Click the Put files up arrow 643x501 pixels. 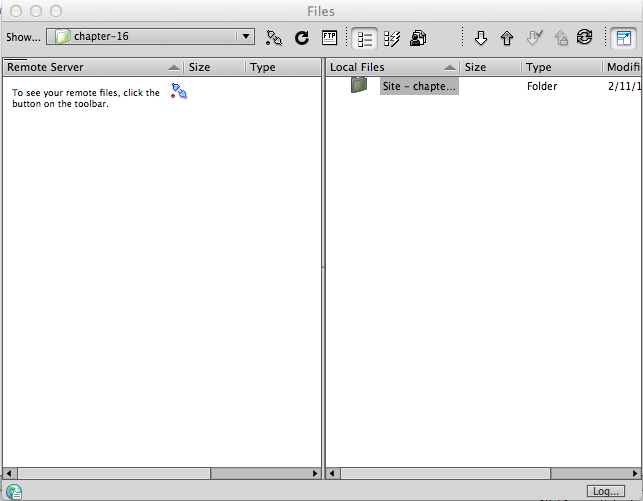point(506,38)
